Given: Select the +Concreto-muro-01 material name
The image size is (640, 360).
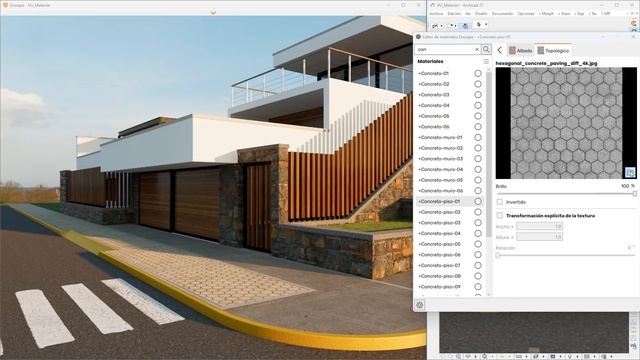Looking at the screenshot, I should coord(440,138).
